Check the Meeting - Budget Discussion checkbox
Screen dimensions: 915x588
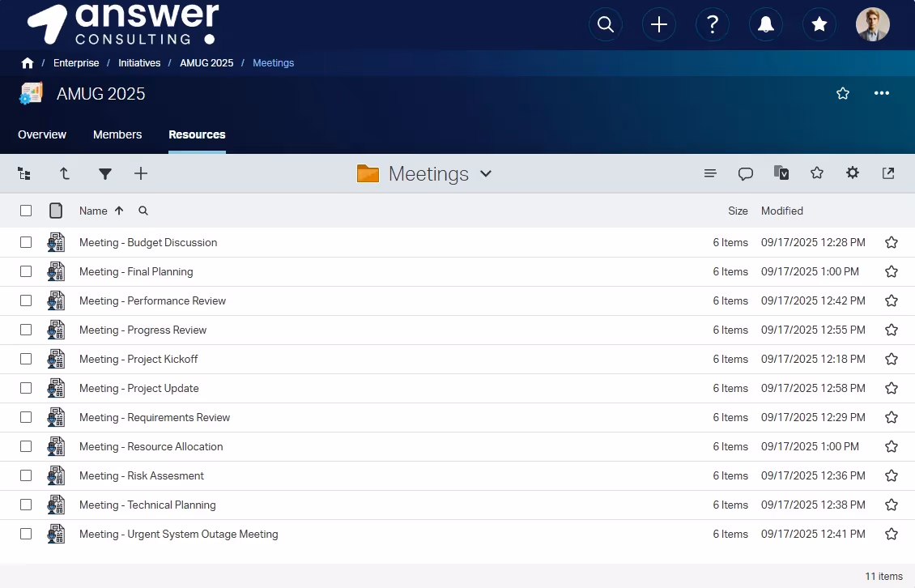[x=26, y=242]
